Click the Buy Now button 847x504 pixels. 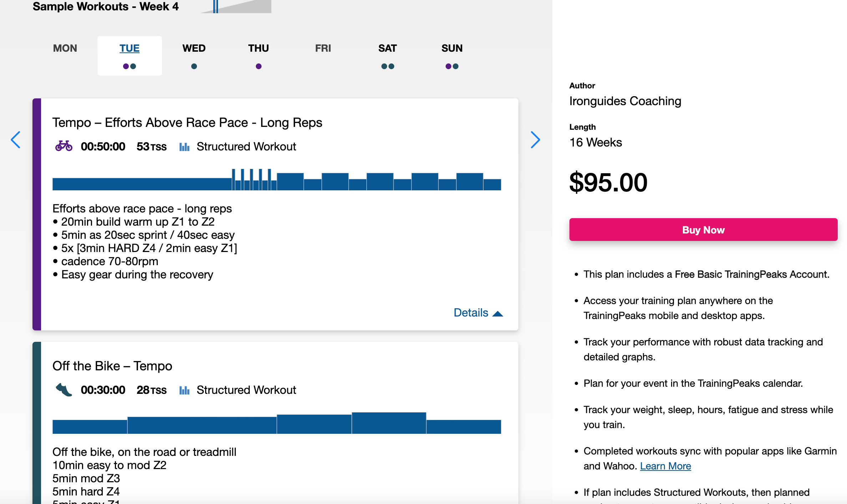pos(703,230)
